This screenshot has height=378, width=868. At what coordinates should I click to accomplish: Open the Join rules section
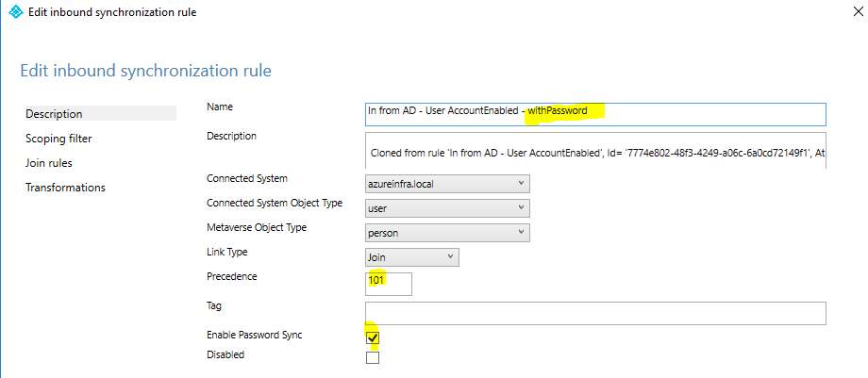pyautogui.click(x=49, y=163)
